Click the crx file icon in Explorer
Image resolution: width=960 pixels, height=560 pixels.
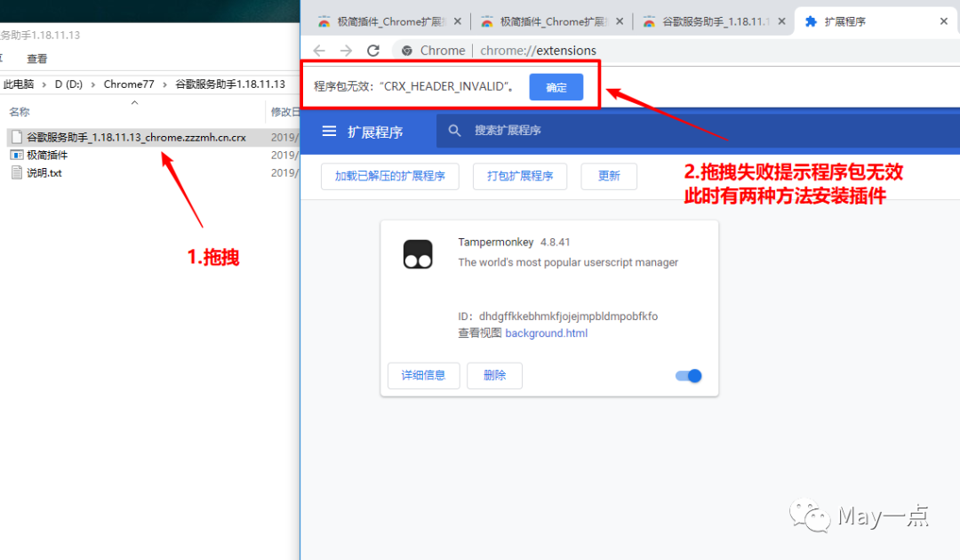pyautogui.click(x=17, y=137)
